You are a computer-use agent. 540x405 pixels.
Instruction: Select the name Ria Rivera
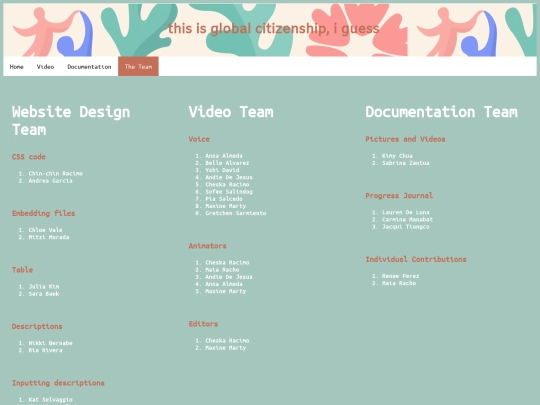click(x=45, y=350)
